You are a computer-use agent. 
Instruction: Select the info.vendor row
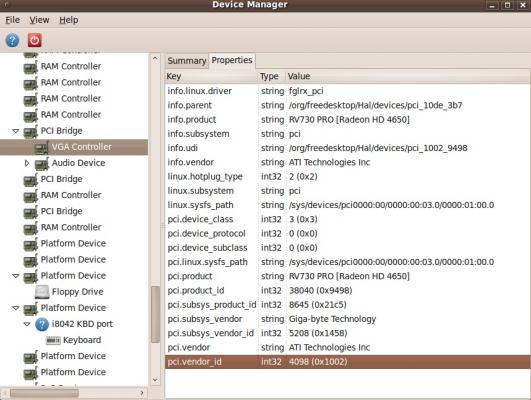coord(347,162)
